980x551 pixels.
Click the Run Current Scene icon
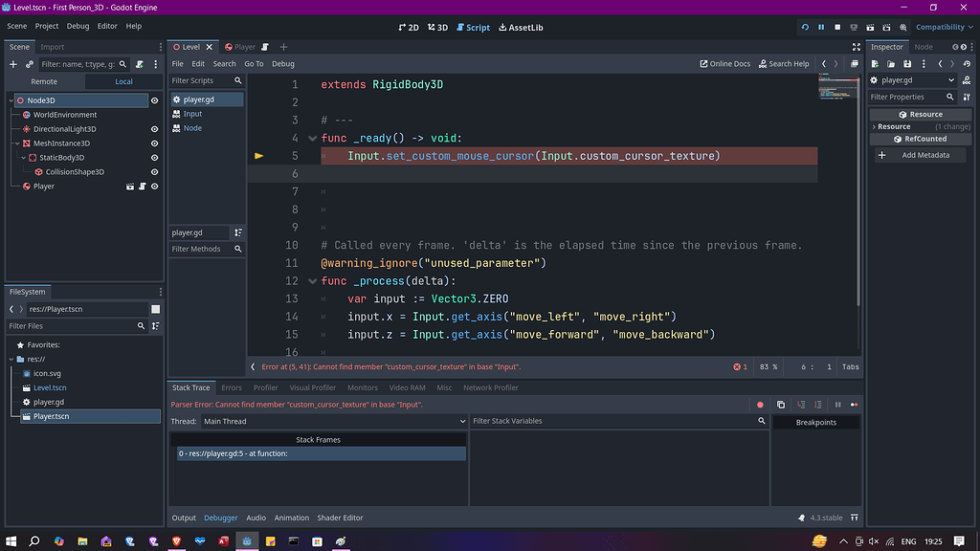point(869,27)
